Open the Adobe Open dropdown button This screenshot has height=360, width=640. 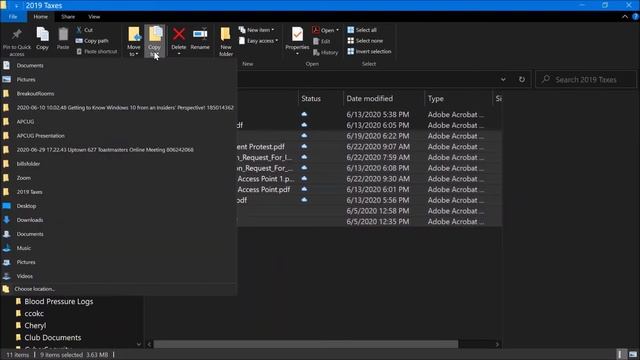tap(325, 30)
